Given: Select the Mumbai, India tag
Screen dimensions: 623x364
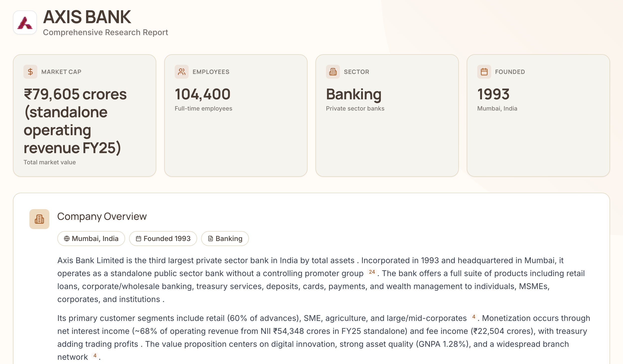Looking at the screenshot, I should point(91,239).
